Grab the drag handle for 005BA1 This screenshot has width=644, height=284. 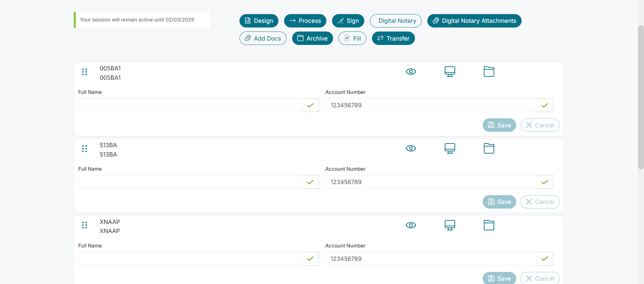coord(85,72)
